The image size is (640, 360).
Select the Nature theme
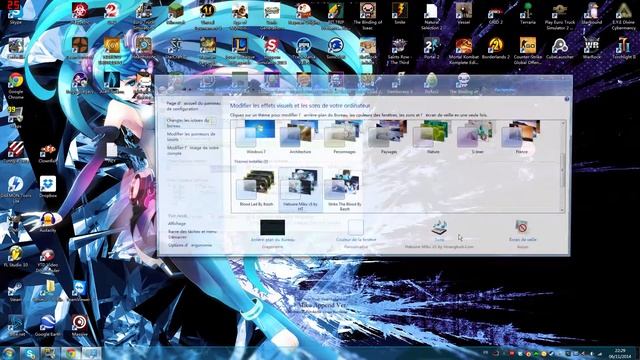[x=433, y=138]
